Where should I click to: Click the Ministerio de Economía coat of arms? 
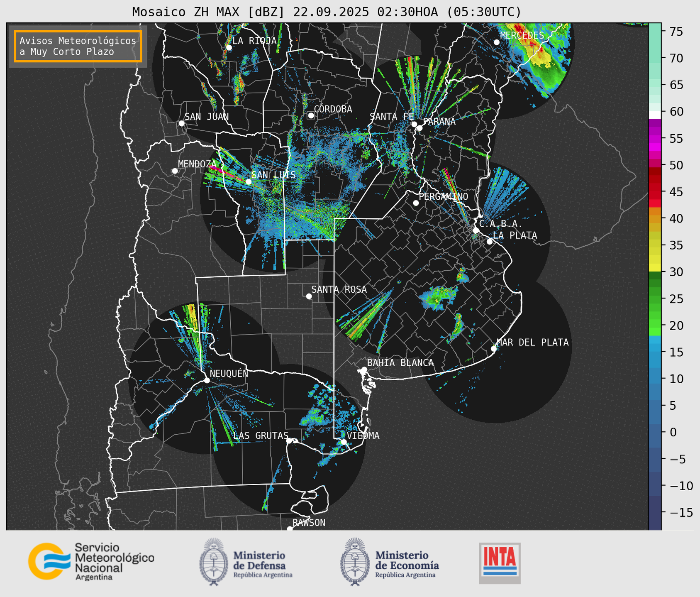tap(355, 562)
